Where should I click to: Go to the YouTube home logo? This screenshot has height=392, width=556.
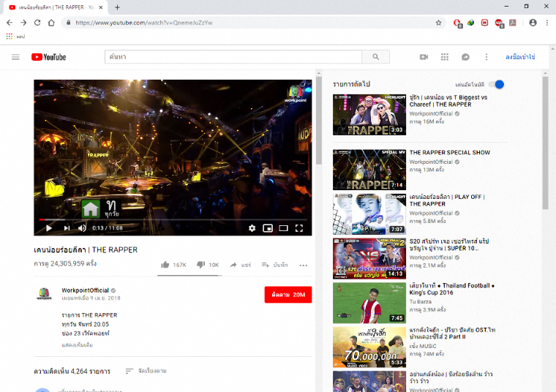coord(48,57)
